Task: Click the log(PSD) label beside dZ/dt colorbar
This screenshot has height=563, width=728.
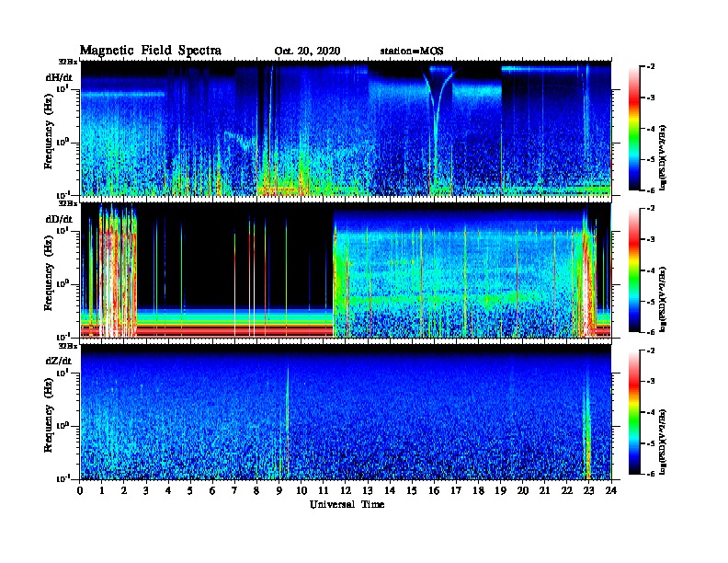Action: pyautogui.click(x=663, y=442)
